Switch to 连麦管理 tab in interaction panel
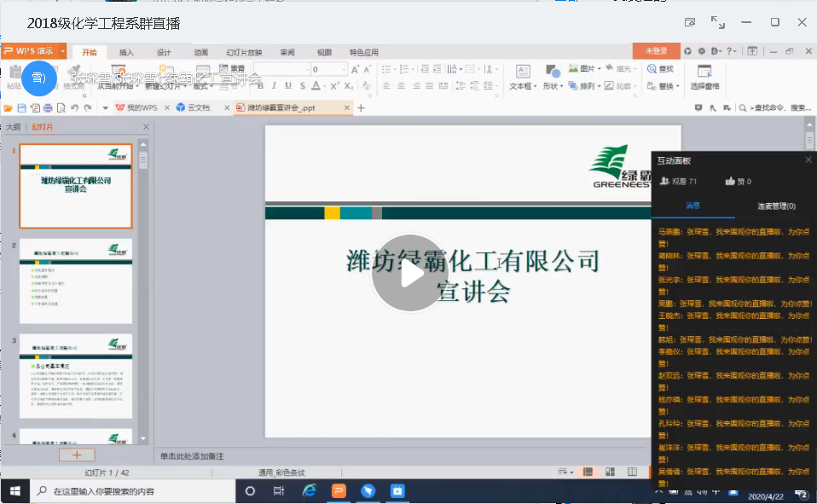 (776, 206)
